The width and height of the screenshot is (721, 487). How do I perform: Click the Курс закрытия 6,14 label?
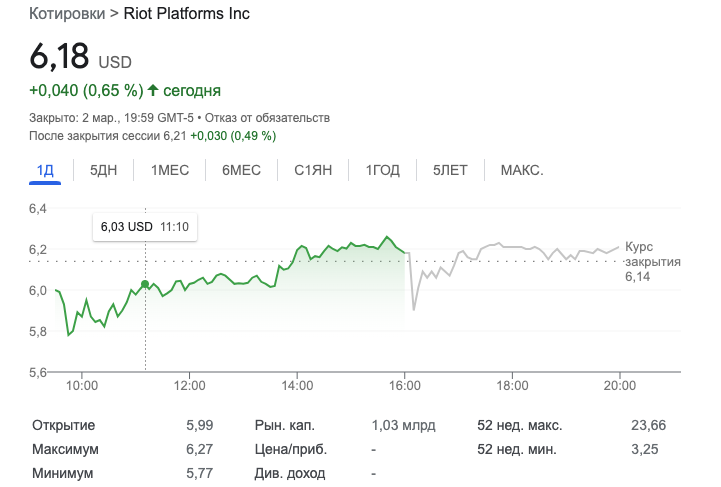click(652, 262)
